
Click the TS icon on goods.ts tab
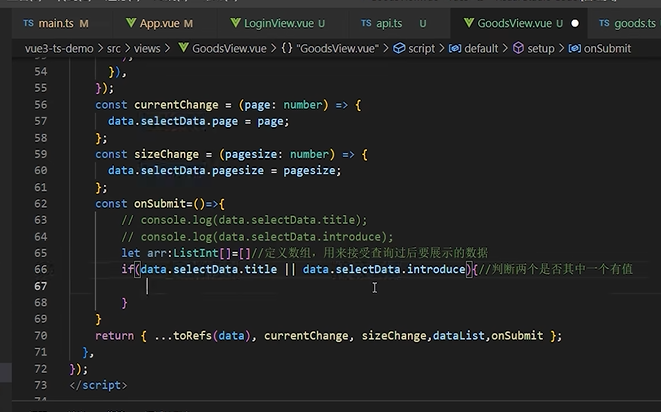(x=604, y=23)
